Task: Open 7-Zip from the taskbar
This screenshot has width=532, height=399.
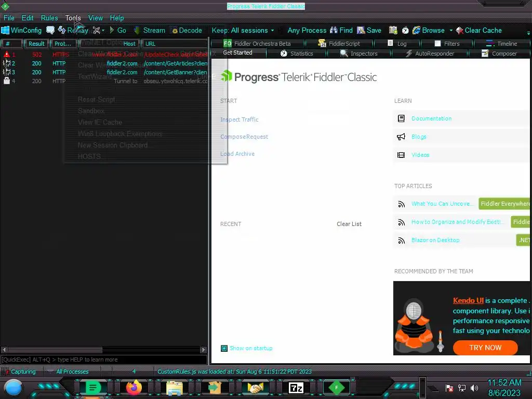Action: tap(296, 388)
